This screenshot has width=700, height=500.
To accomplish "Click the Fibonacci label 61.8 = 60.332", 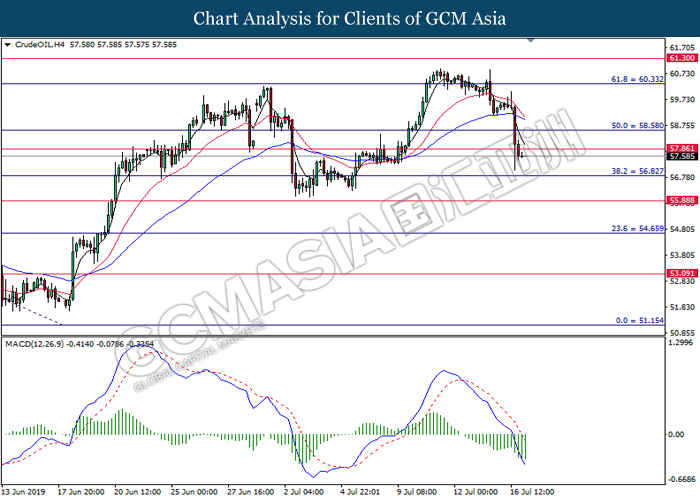I will (x=637, y=79).
